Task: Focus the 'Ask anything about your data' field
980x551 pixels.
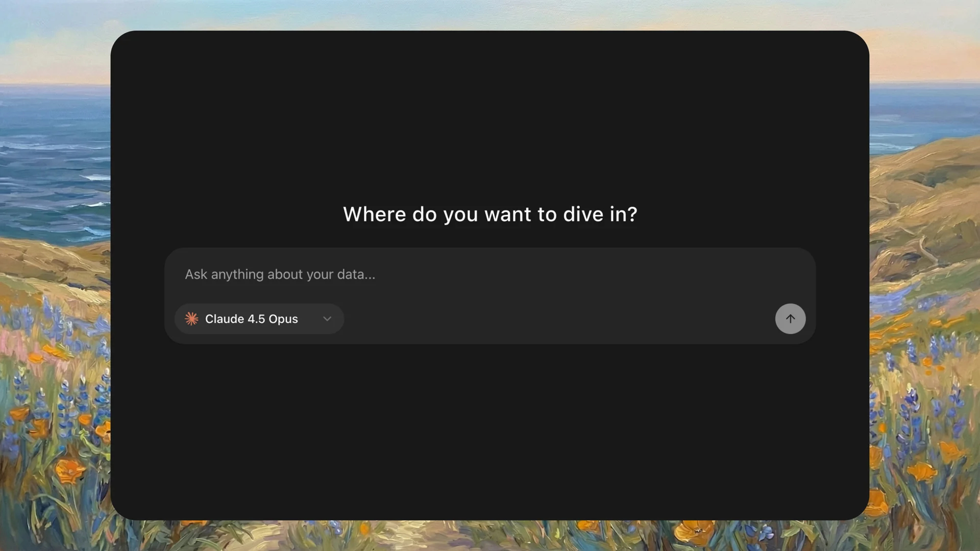Action: click(489, 274)
